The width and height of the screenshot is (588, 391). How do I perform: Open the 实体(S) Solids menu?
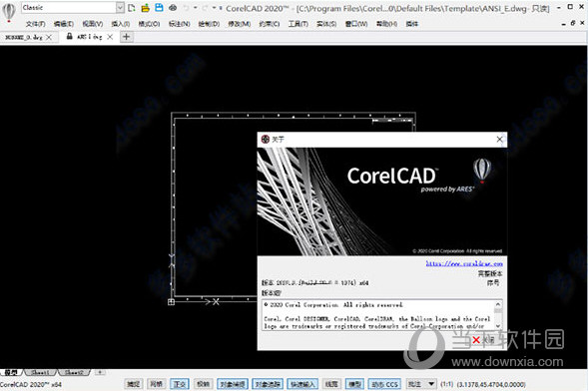[x=326, y=24]
